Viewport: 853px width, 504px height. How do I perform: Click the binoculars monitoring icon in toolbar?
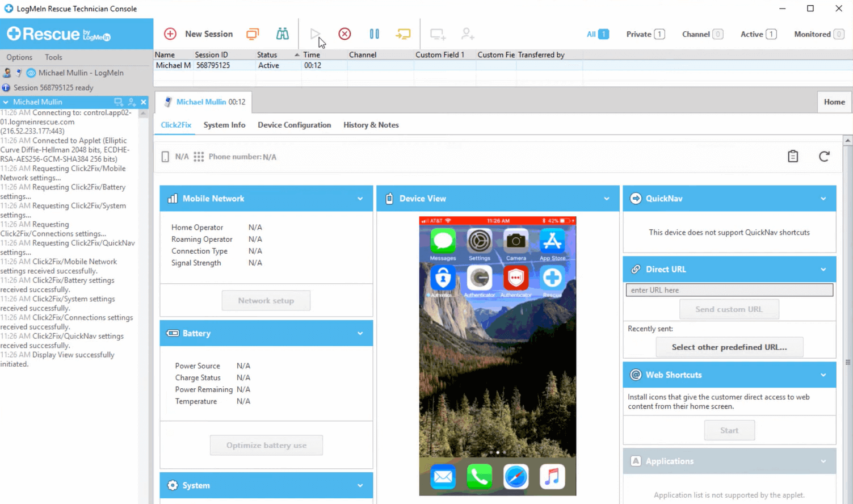pos(282,34)
